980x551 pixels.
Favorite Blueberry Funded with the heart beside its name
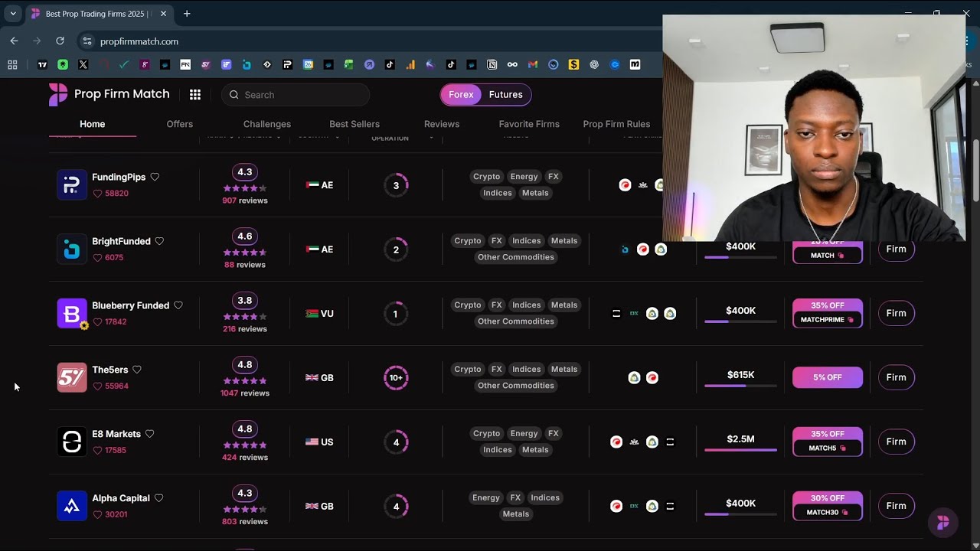(x=178, y=305)
